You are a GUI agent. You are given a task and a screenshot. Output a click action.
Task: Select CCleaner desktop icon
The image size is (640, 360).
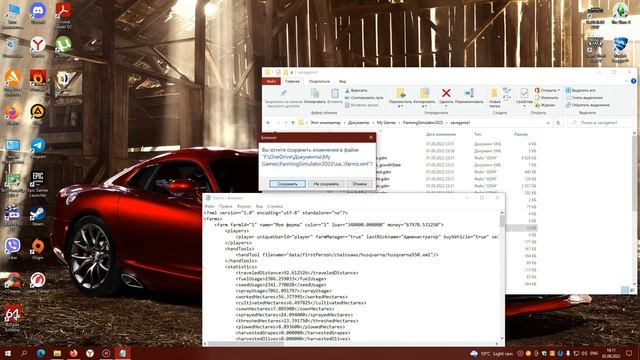click(12, 282)
